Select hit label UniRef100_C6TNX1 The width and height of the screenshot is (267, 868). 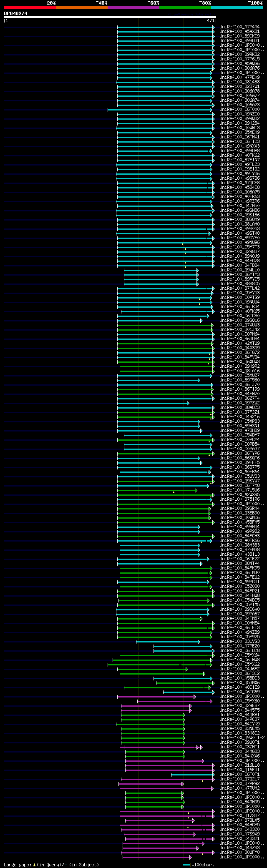pos(239,137)
